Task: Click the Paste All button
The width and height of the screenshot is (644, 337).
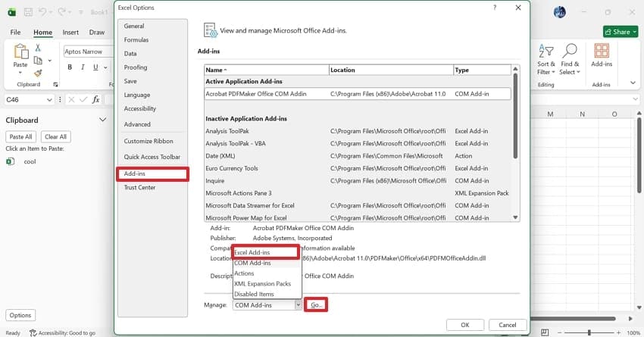Action: click(20, 136)
